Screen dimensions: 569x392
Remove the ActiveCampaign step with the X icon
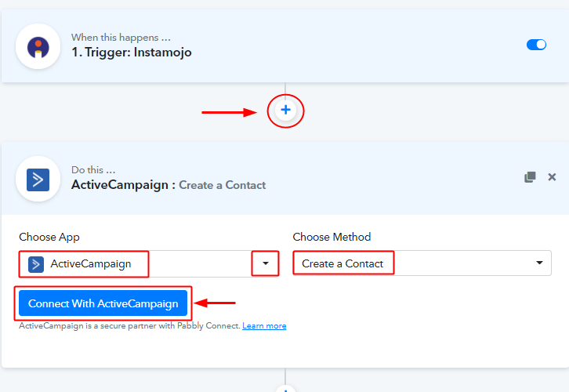552,176
